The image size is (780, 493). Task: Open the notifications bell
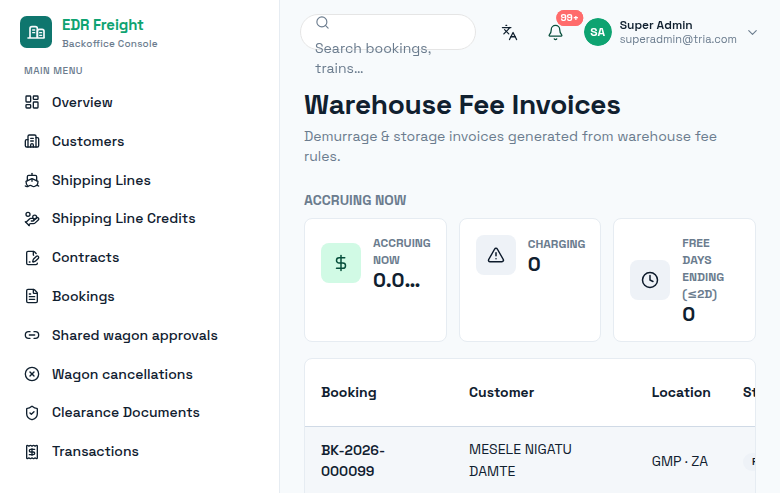point(555,32)
